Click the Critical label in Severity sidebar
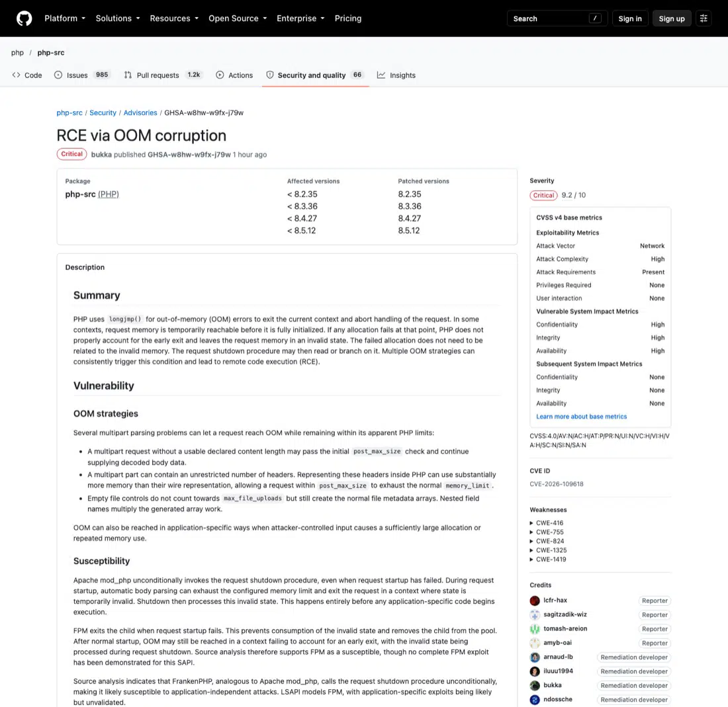The height and width of the screenshot is (707, 728). pyautogui.click(x=543, y=195)
